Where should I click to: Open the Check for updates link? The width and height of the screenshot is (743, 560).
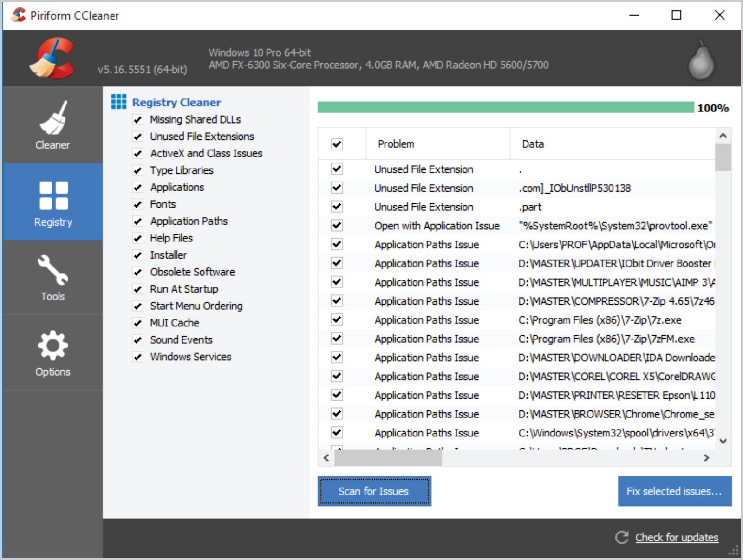tap(677, 537)
